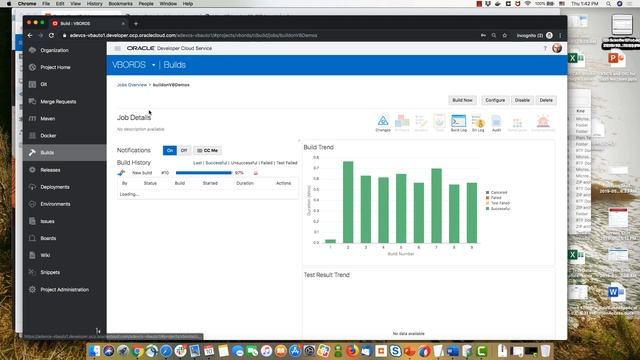This screenshot has height=360, width=640.
Task: Open Chrome three-dot menu
Action: 560,36
